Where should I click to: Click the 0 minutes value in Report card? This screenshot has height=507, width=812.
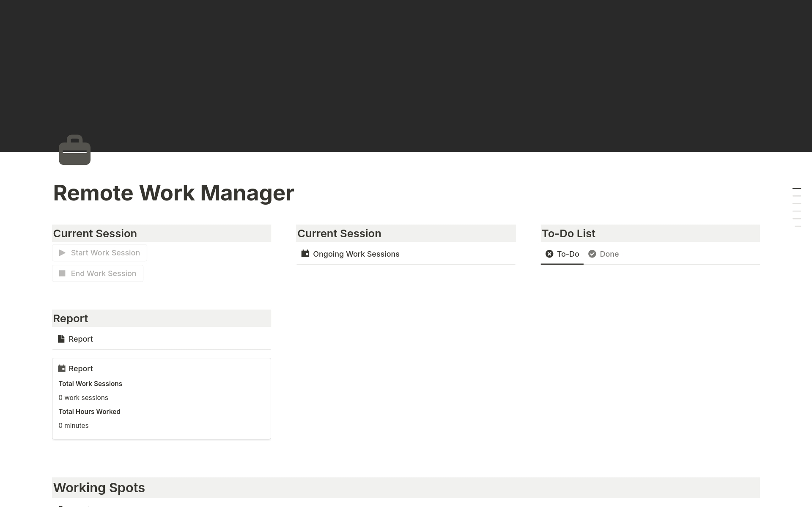(74, 426)
